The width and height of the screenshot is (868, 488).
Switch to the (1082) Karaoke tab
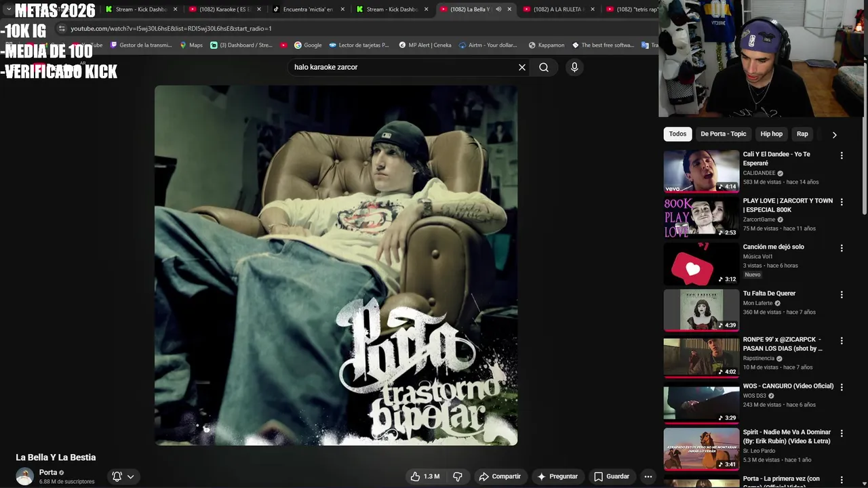(x=224, y=9)
